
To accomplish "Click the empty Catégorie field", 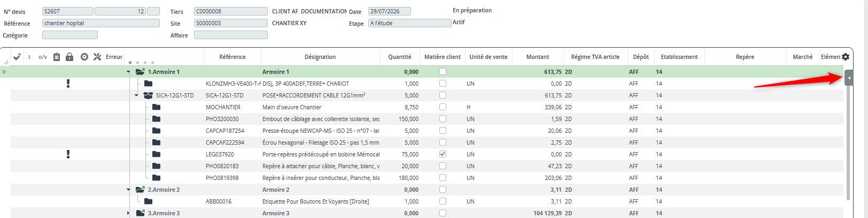I will click(70, 35).
